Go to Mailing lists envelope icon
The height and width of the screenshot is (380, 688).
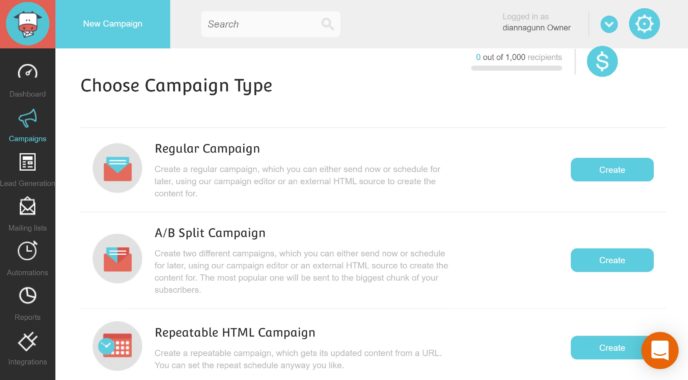point(27,206)
